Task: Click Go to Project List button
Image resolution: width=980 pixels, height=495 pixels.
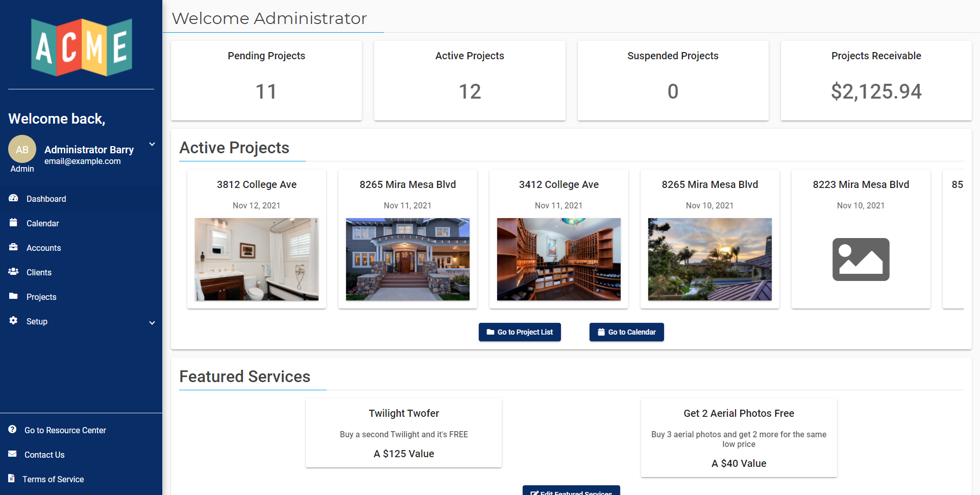Action: pyautogui.click(x=520, y=332)
